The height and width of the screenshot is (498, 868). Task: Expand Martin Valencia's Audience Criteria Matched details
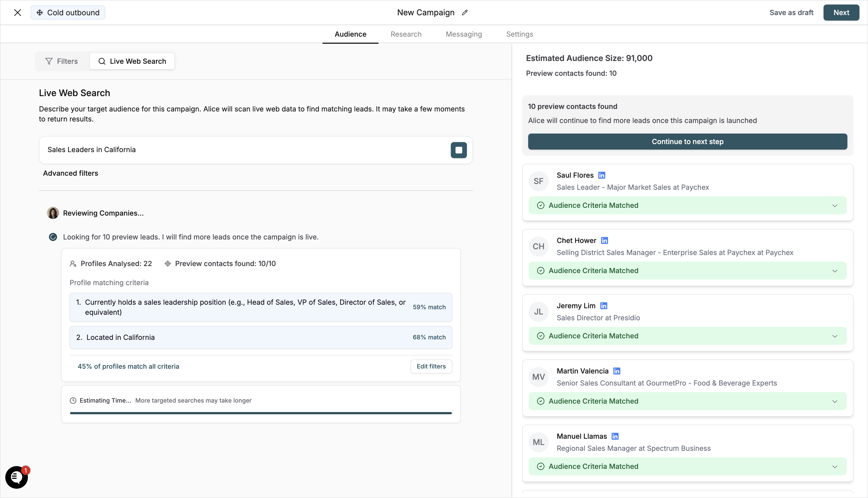(835, 401)
